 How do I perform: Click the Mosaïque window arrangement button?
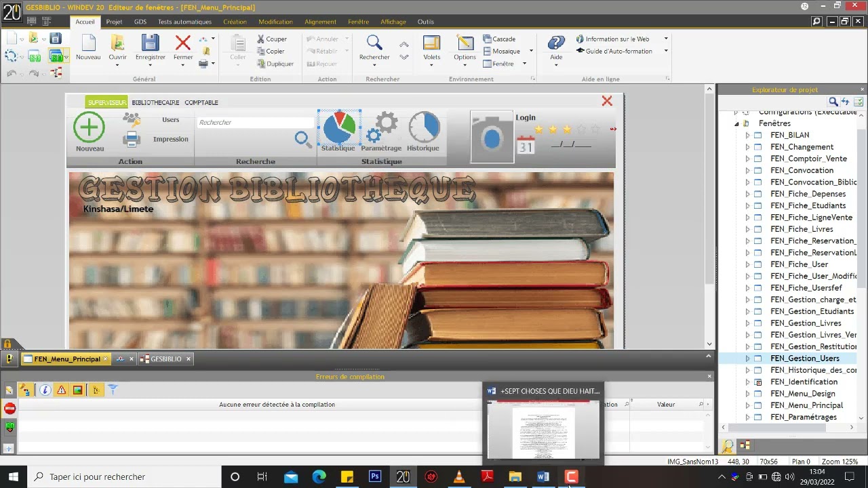click(x=502, y=52)
